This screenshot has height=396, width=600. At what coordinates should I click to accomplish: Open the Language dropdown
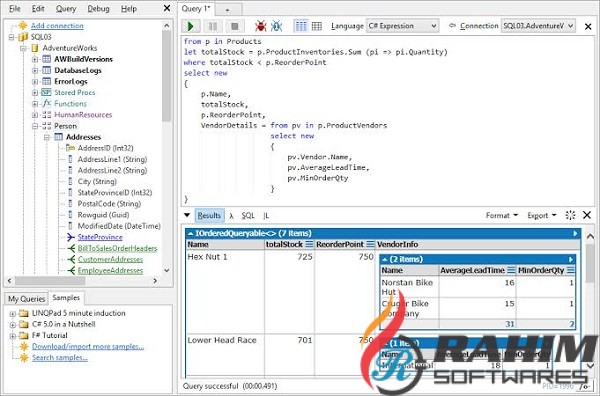(402, 26)
